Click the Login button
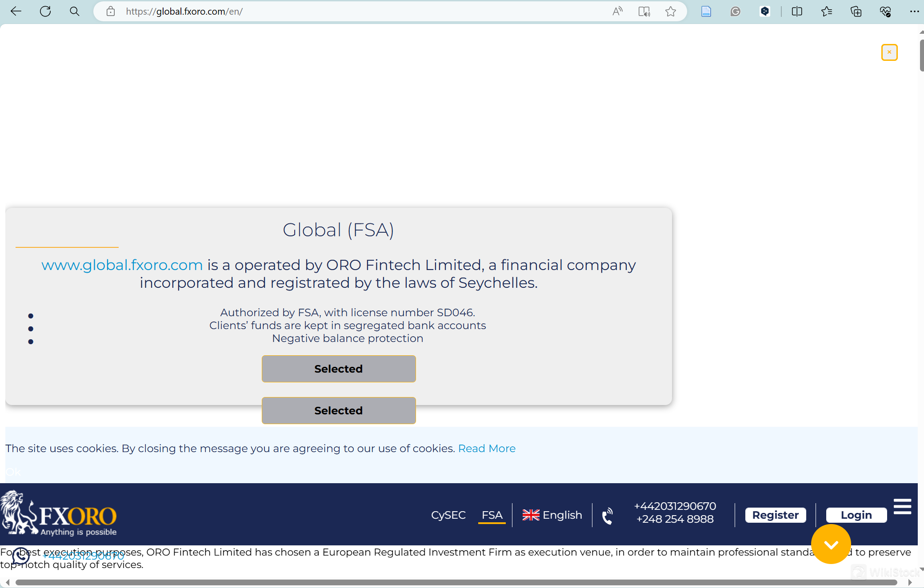The image size is (924, 588). pos(856,515)
